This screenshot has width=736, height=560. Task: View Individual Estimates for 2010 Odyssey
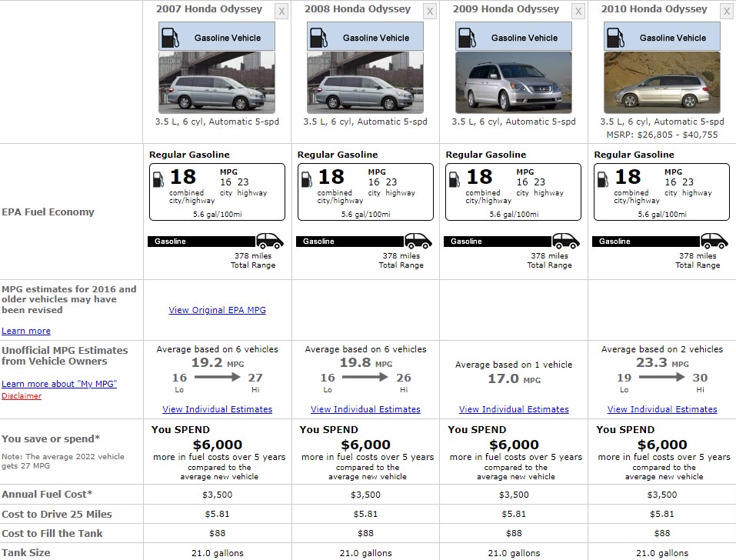click(662, 409)
